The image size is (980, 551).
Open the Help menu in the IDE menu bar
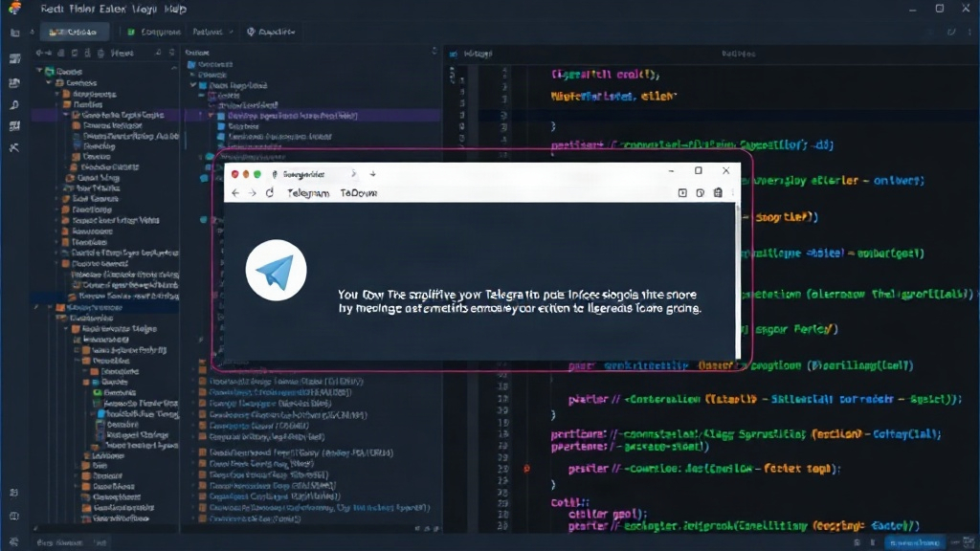tap(175, 9)
